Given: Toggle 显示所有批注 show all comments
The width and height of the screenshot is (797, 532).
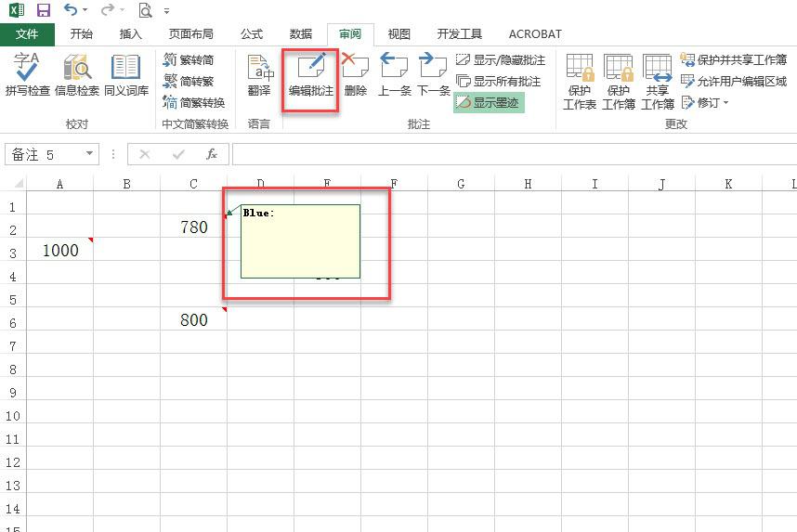Looking at the screenshot, I should click(x=498, y=82).
